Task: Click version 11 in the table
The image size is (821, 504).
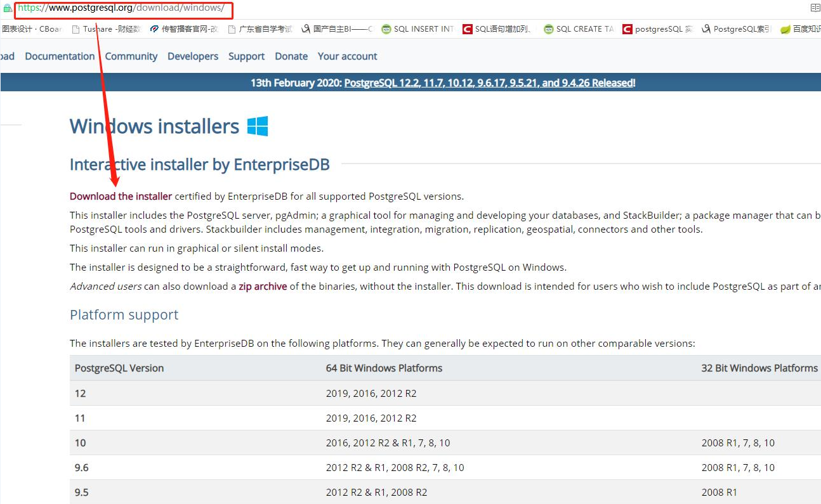Action: [x=80, y=418]
